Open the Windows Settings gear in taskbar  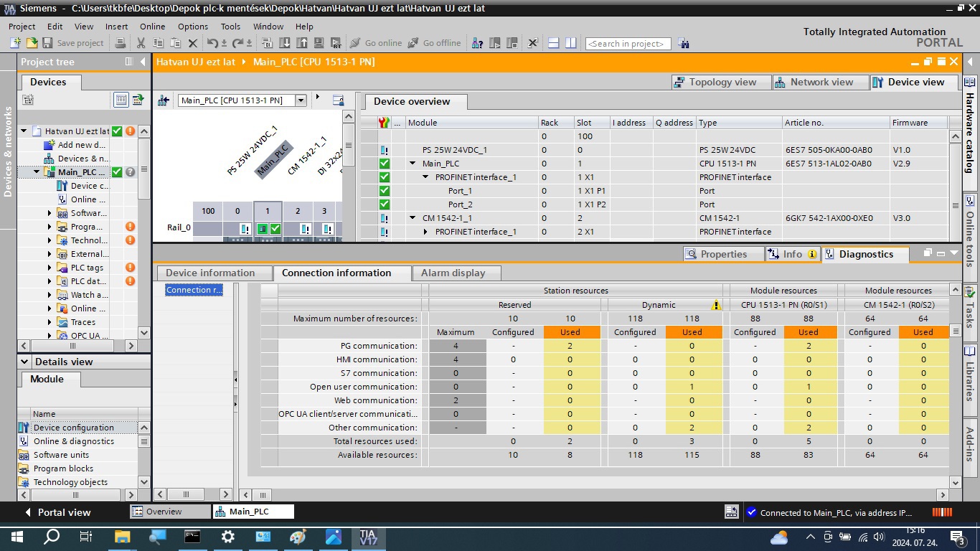coord(227,536)
